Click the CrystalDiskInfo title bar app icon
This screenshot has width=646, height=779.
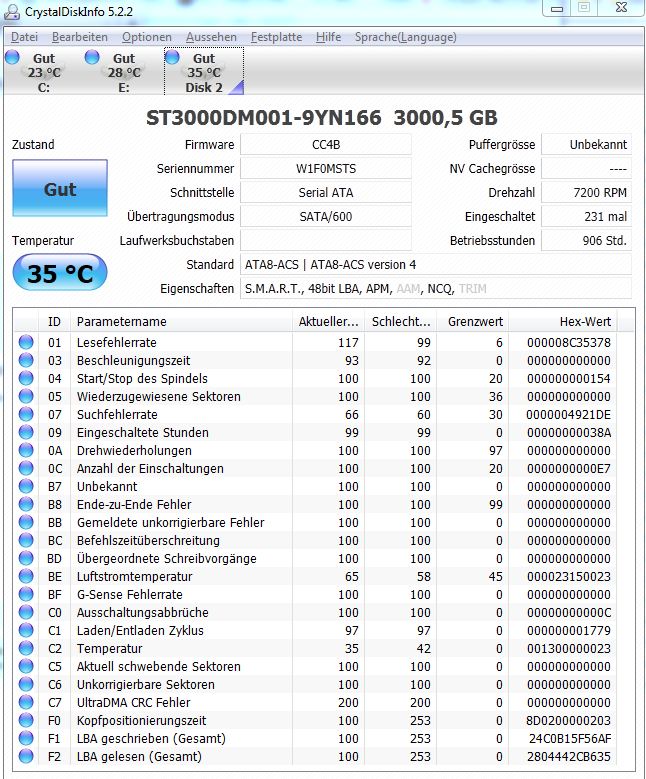[12, 11]
